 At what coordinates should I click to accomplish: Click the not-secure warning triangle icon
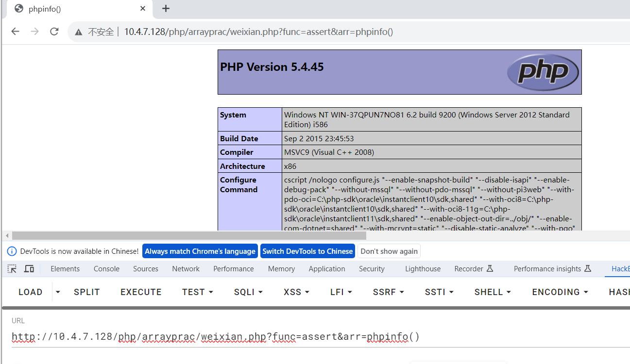78,32
